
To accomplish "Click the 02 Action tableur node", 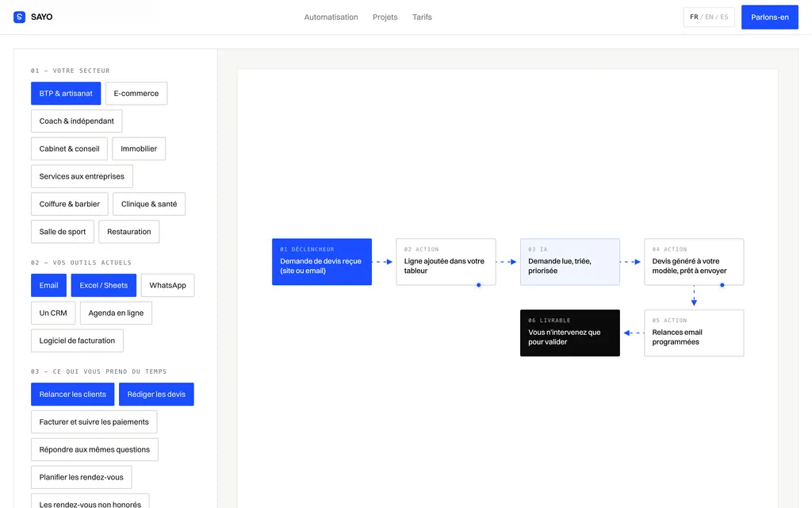I will (446, 262).
